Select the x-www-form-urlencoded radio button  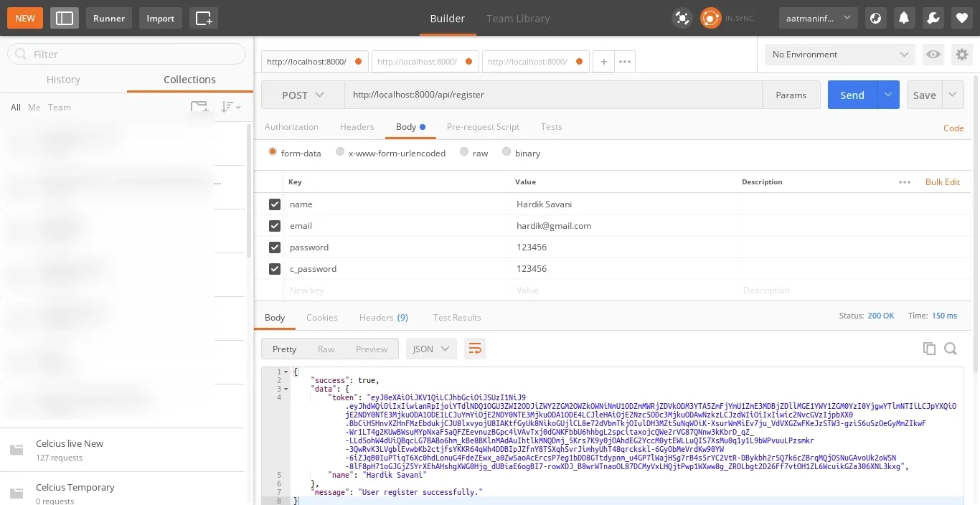340,152
